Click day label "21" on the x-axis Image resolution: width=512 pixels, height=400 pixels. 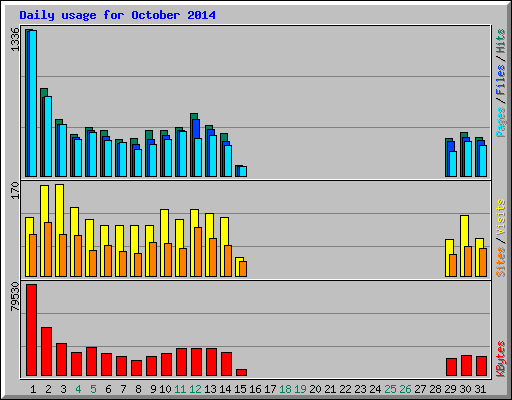pos(330,389)
